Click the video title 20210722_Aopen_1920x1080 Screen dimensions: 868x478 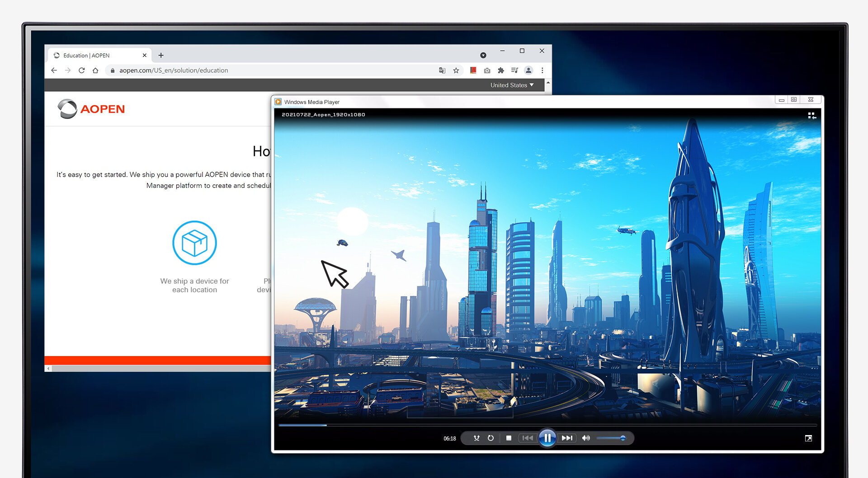click(x=323, y=115)
